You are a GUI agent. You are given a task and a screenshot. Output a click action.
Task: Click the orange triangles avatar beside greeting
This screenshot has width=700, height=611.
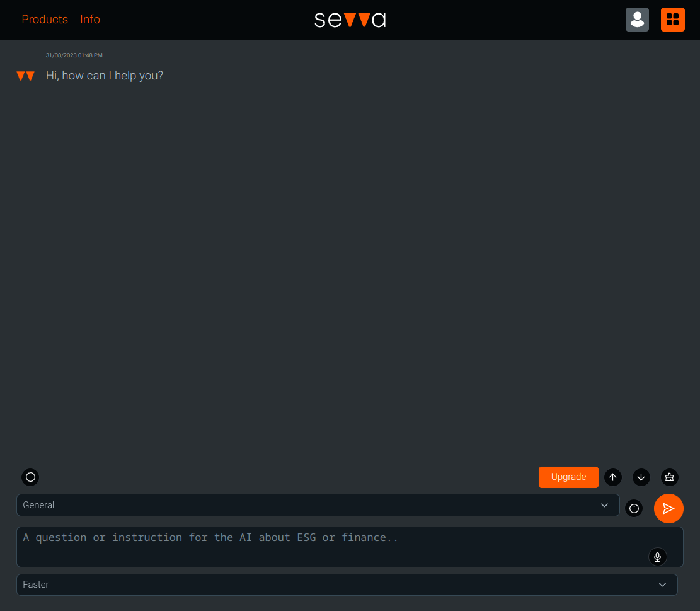pyautogui.click(x=25, y=76)
